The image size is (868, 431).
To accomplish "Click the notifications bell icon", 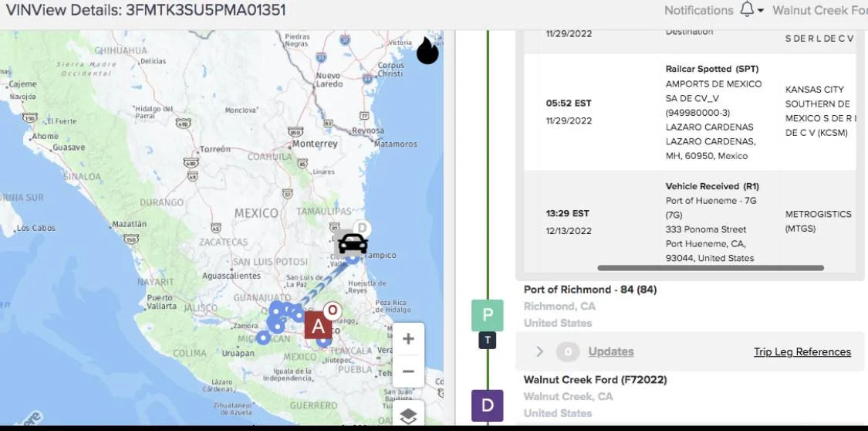I will pyautogui.click(x=747, y=9).
